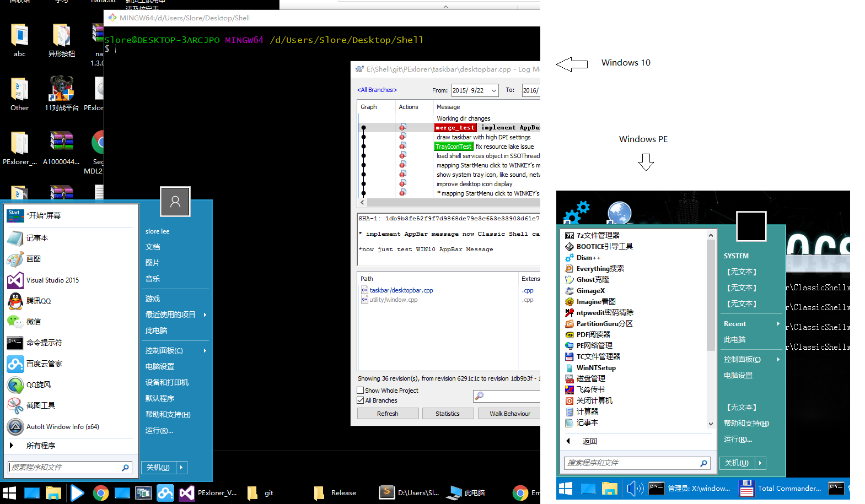Select "improve desktop icon display" commit
Viewport: 865px width, 504px height.
(474, 184)
